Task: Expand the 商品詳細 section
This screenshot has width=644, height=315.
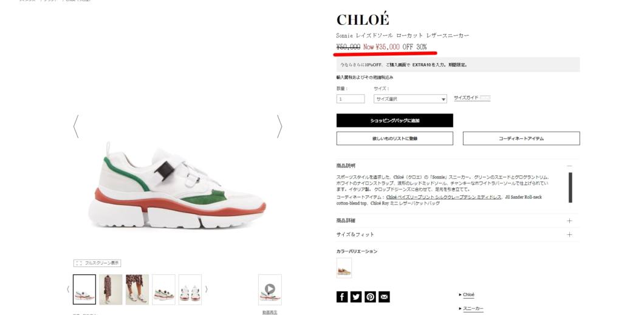Action: click(458, 221)
